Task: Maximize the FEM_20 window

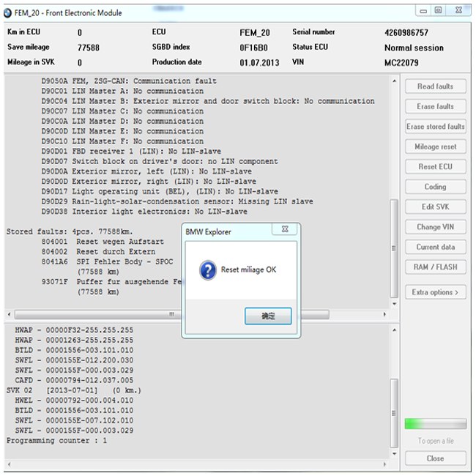Action: 438,10
